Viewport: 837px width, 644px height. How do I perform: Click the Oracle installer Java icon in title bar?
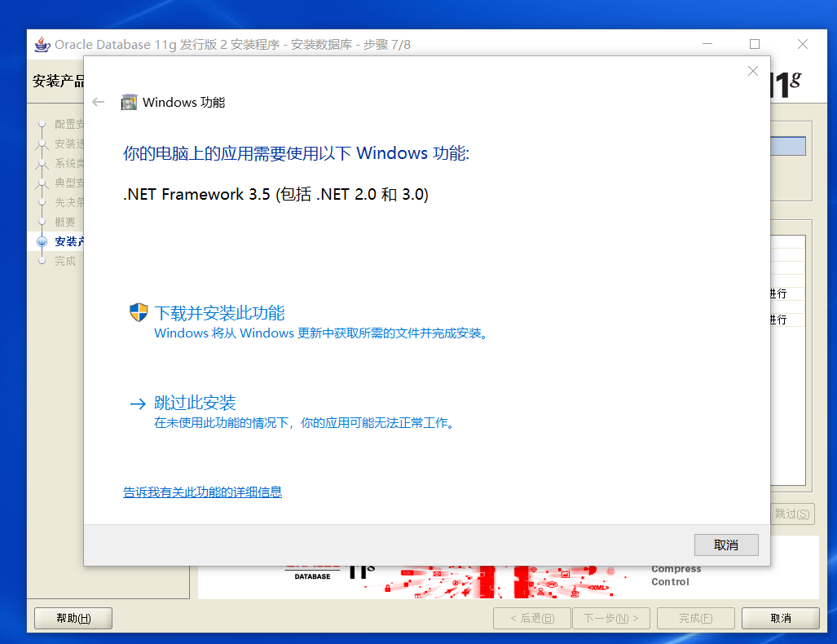click(42, 44)
